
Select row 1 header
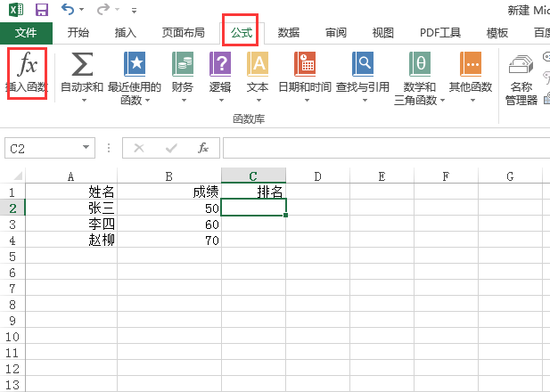click(12, 192)
